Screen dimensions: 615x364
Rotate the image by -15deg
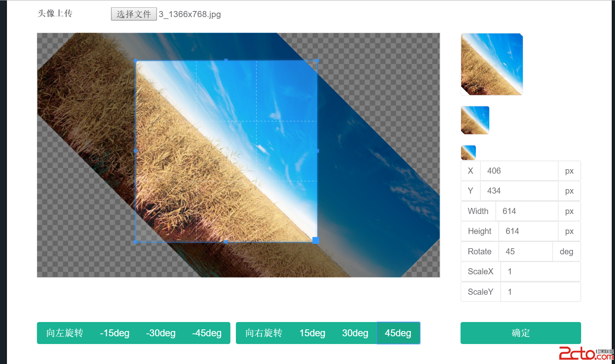pos(115,333)
